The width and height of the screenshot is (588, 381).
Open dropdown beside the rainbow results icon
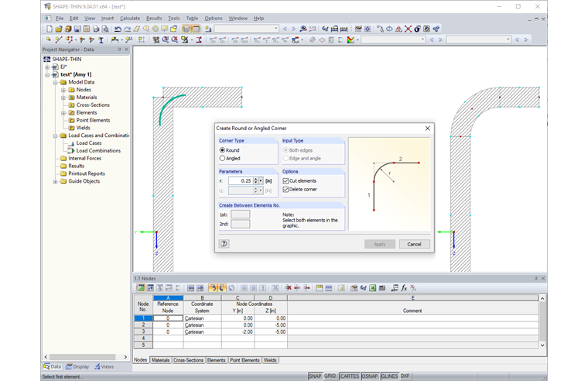357,39
